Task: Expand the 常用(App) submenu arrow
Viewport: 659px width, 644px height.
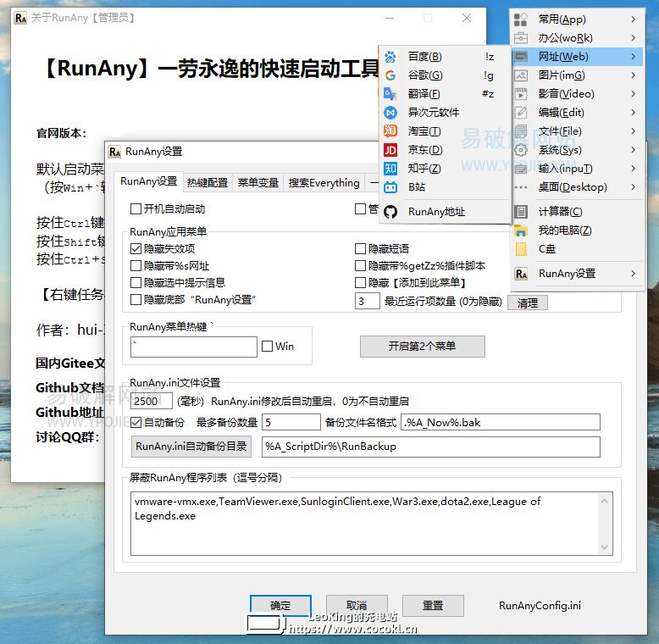Action: (x=633, y=19)
